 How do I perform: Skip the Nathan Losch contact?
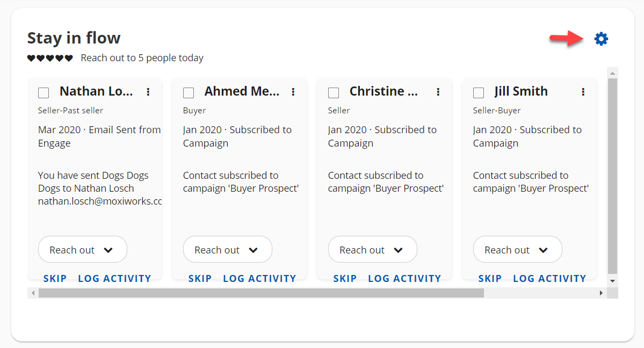tap(55, 278)
